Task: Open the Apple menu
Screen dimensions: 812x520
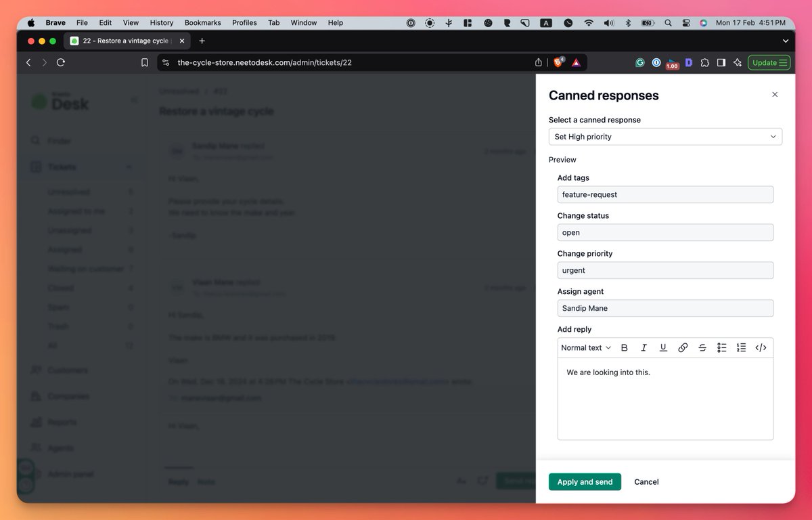Action: coord(30,22)
